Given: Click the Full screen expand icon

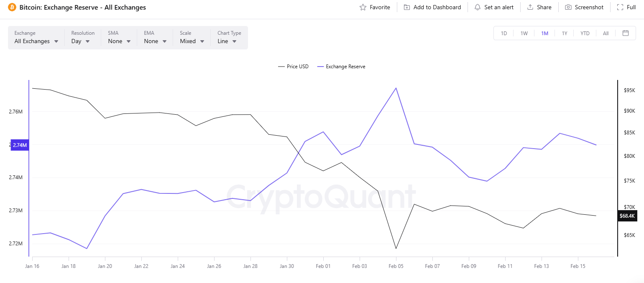Looking at the screenshot, I should tap(620, 7).
